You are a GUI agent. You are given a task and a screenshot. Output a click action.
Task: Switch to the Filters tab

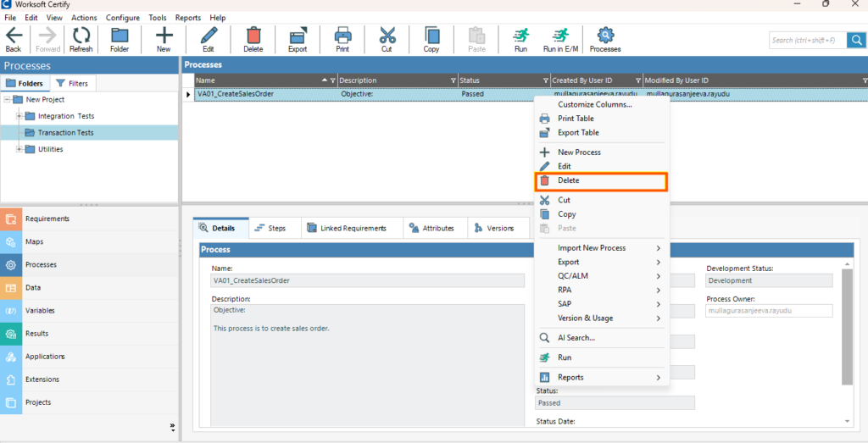click(73, 84)
